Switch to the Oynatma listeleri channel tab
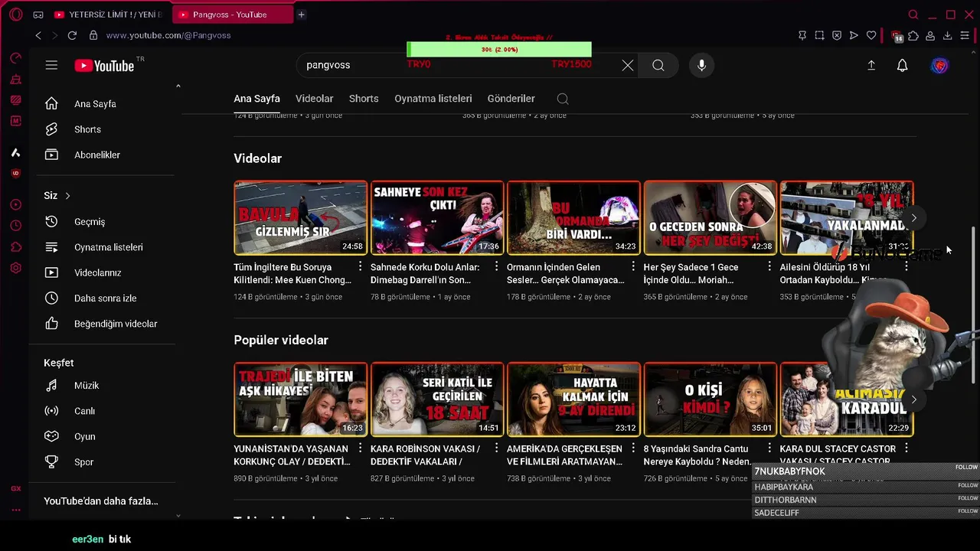Viewport: 980px width, 551px height. pyautogui.click(x=433, y=99)
